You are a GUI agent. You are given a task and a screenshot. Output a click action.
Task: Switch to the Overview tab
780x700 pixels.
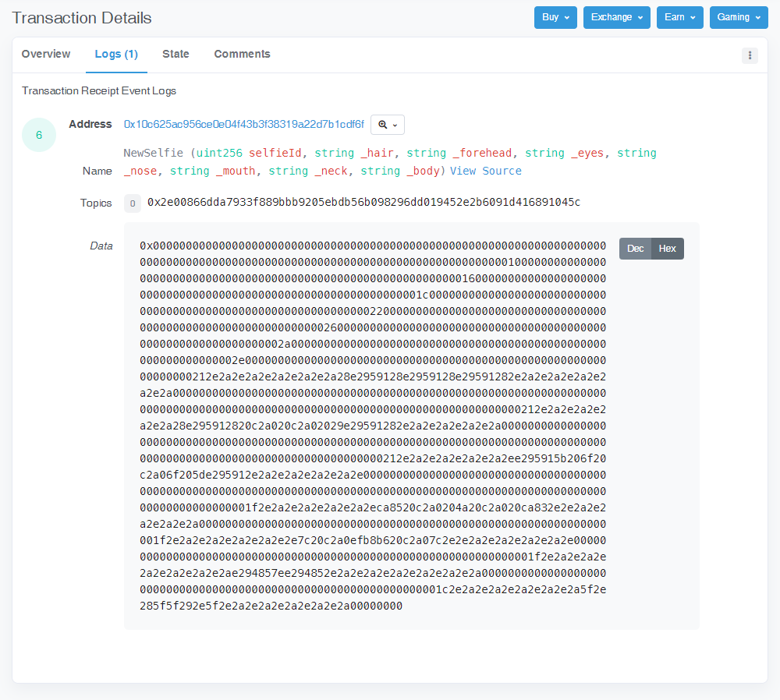46,55
